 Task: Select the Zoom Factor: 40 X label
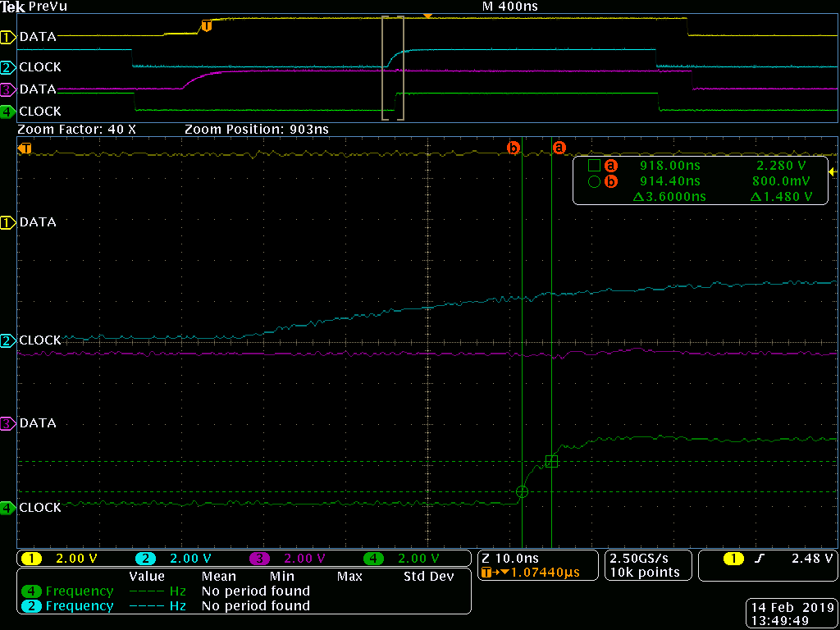pos(80,129)
